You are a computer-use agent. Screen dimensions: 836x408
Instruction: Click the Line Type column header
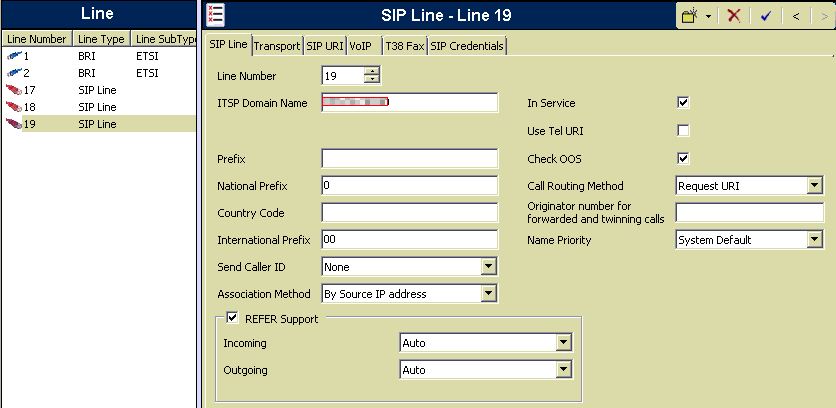102,39
